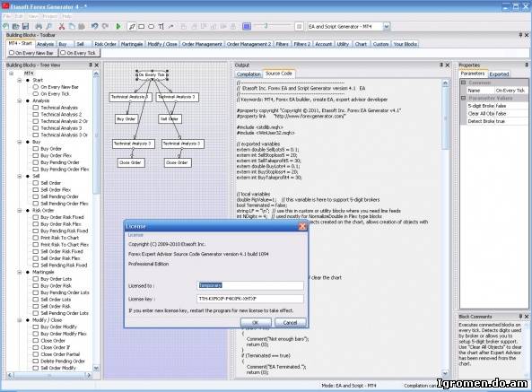The height and width of the screenshot is (392, 532).
Task: Collapse the Modify / Close tree node
Action: pyautogui.click(x=20, y=319)
